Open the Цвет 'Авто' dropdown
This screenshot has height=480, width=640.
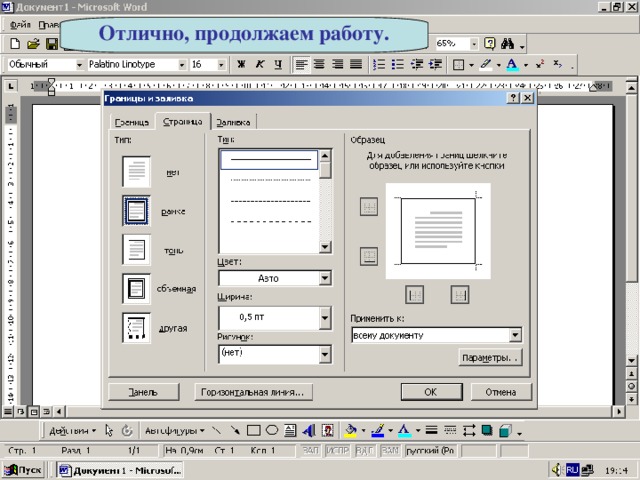point(325,278)
